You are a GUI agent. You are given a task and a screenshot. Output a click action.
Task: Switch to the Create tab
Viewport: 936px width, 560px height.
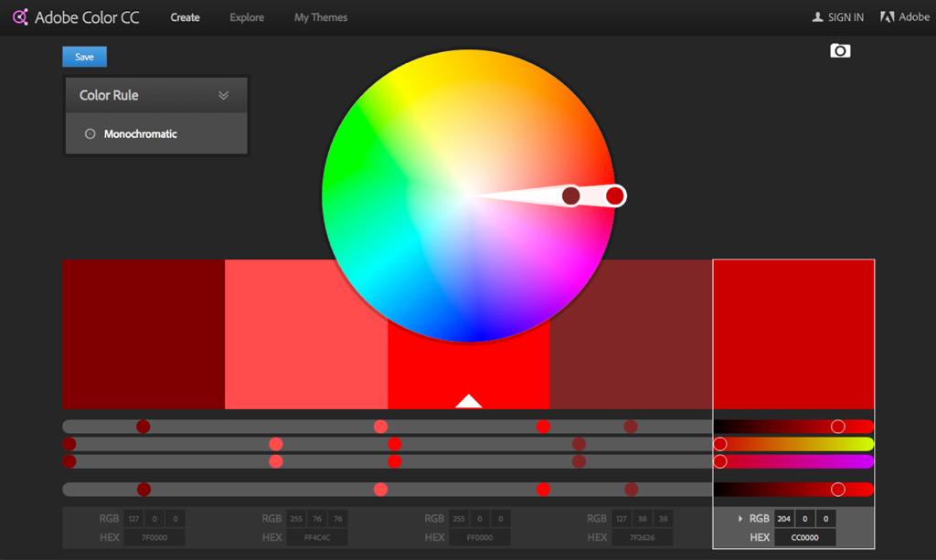click(x=185, y=17)
